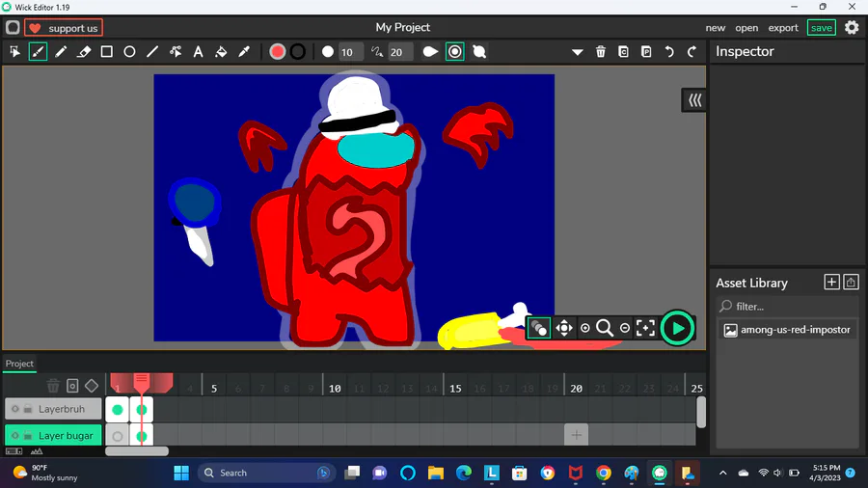This screenshot has width=868, height=488.
Task: Select the Cursor tool
Action: tap(14, 52)
